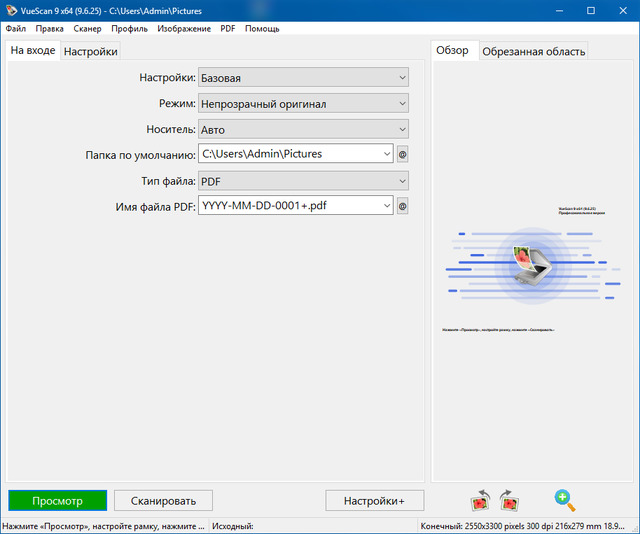Rotate the image left (counterclockwise)
This screenshot has height=534, width=640.
click(481, 499)
